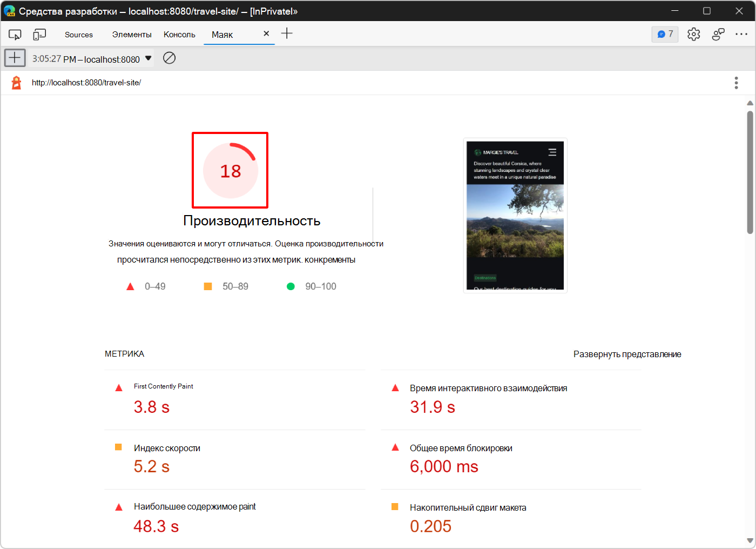Select the inspect element tool
This screenshot has width=756, height=549.
pyautogui.click(x=15, y=34)
